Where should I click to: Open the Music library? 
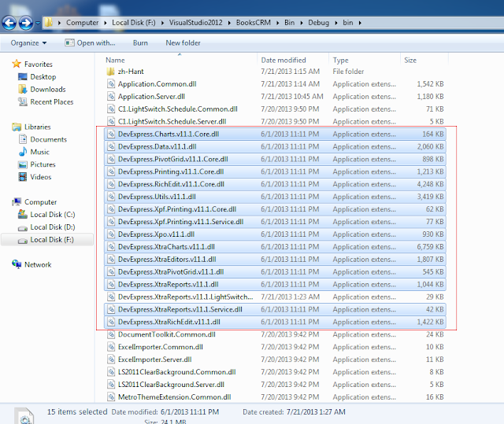point(40,152)
